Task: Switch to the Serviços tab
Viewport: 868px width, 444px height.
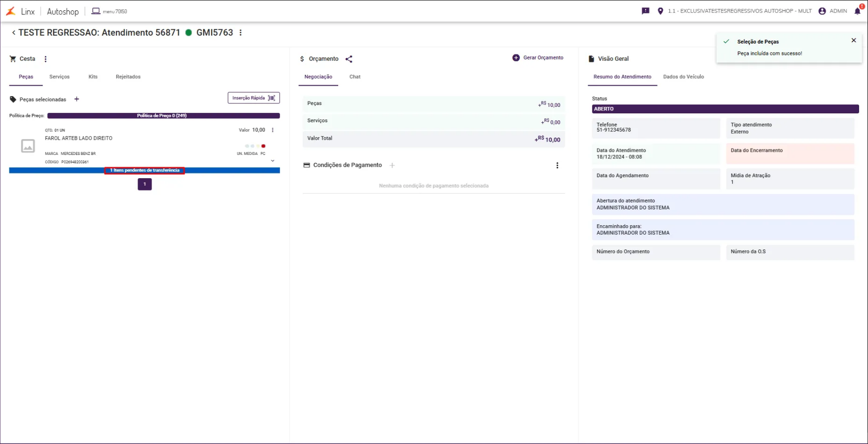Action: coord(59,77)
